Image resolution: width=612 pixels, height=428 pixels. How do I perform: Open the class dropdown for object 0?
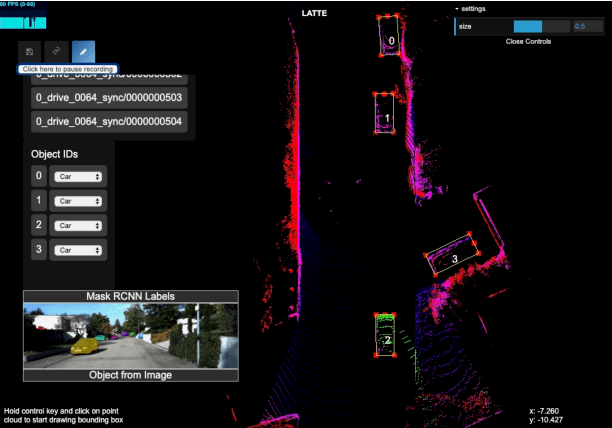[78, 177]
